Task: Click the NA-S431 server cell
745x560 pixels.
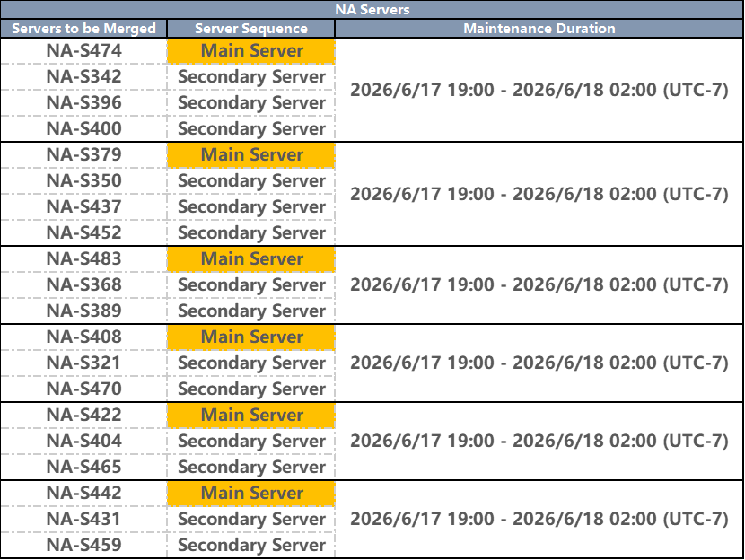Action: 83,519
